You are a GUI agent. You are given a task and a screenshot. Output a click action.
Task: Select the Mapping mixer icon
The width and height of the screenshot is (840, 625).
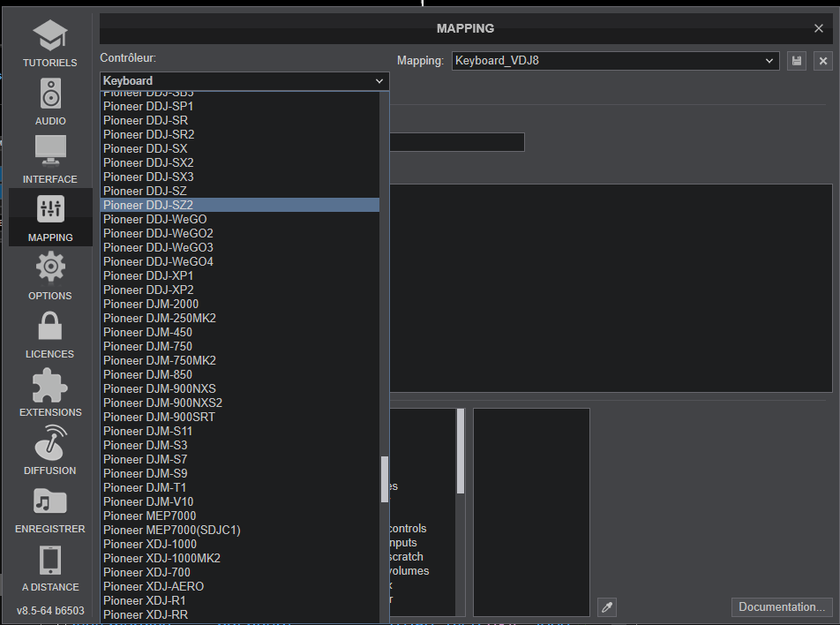(50, 208)
